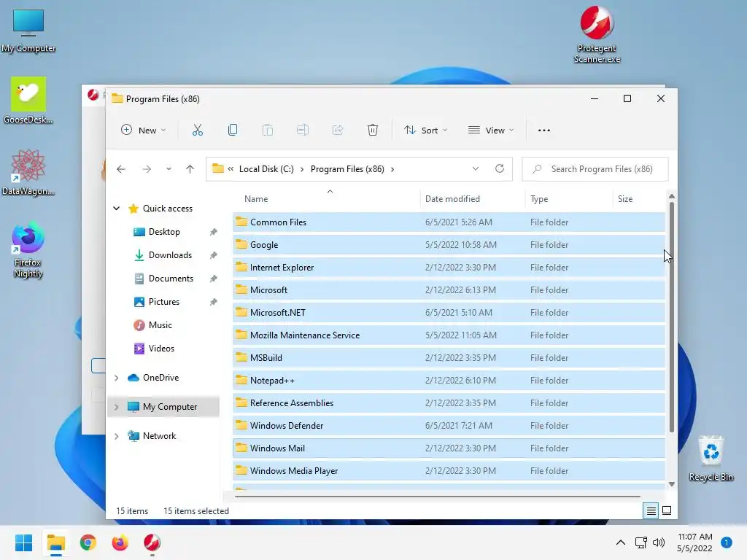
Task: Expand the OneDrive tree node
Action: click(x=116, y=378)
